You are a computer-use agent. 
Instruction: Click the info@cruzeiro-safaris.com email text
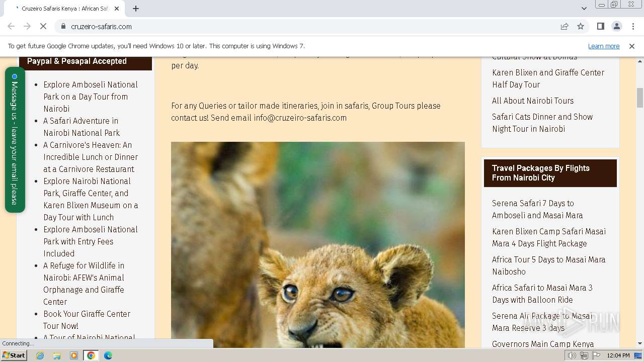pos(300,118)
